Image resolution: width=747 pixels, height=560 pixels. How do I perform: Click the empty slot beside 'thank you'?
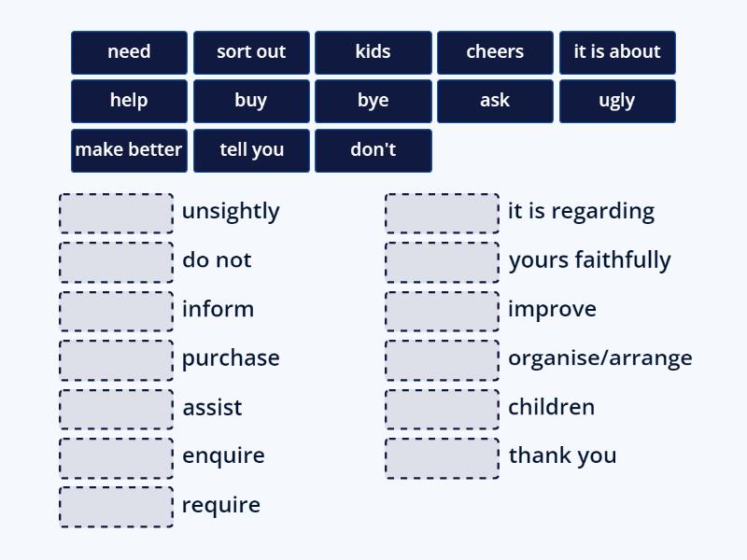(443, 457)
